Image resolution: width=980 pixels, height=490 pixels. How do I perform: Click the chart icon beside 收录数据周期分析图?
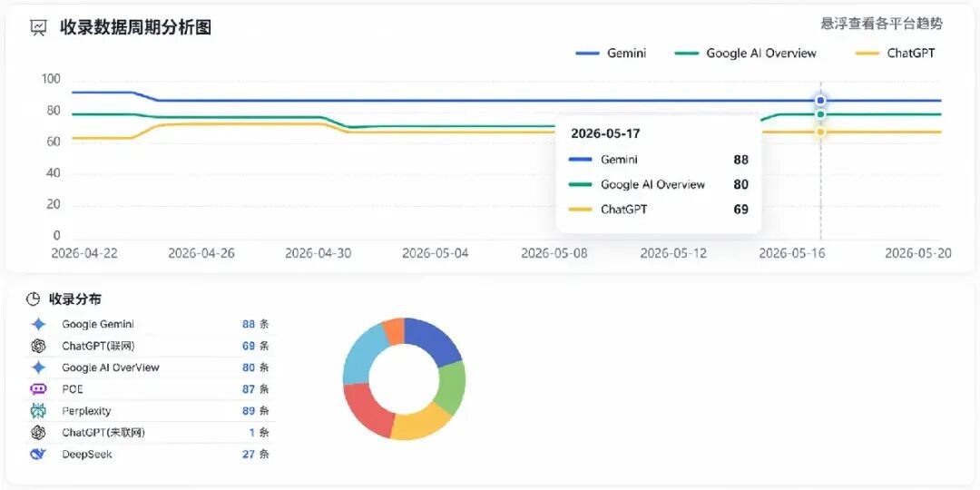pos(39,27)
